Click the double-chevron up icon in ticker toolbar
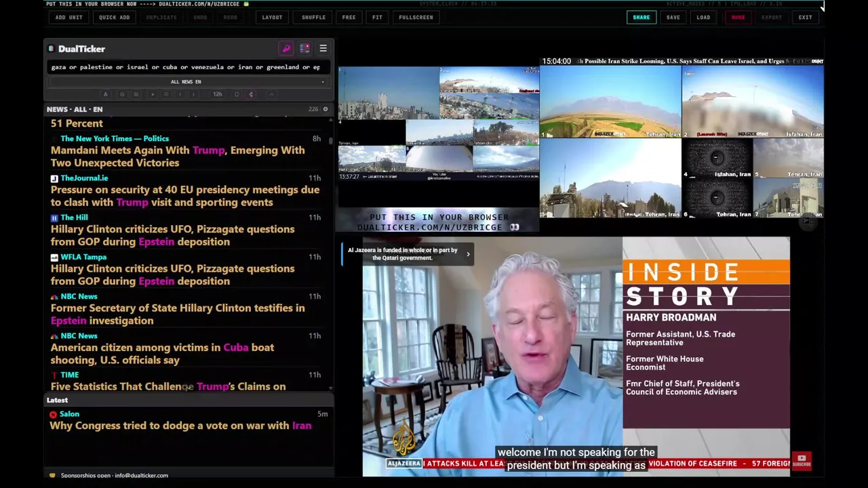The image size is (868, 488). (166, 94)
